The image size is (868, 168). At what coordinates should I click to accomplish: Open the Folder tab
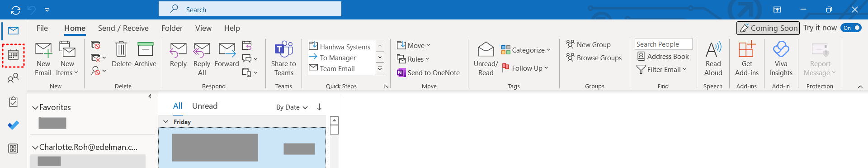pos(172,28)
